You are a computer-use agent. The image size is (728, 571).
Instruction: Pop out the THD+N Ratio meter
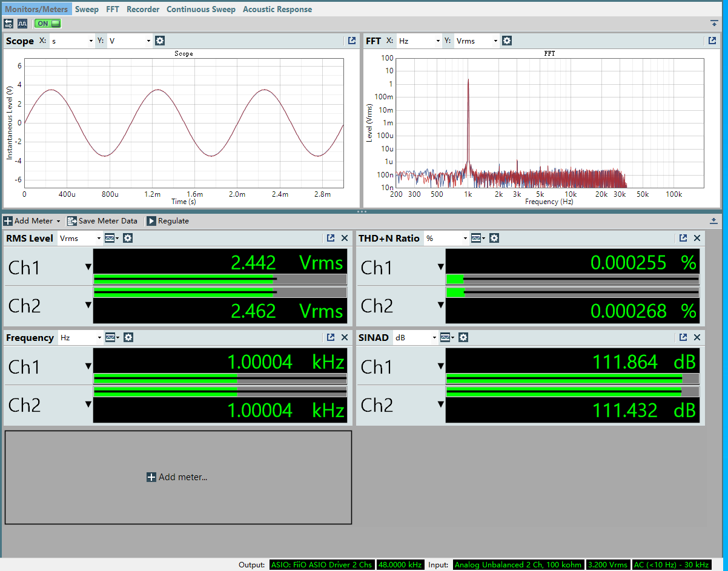pyautogui.click(x=683, y=238)
